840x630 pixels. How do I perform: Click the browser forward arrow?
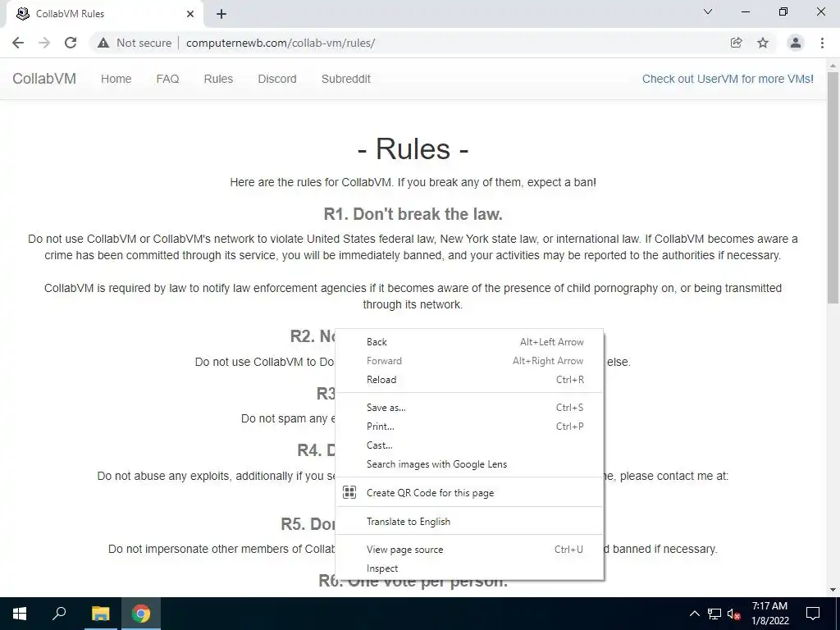coord(44,43)
